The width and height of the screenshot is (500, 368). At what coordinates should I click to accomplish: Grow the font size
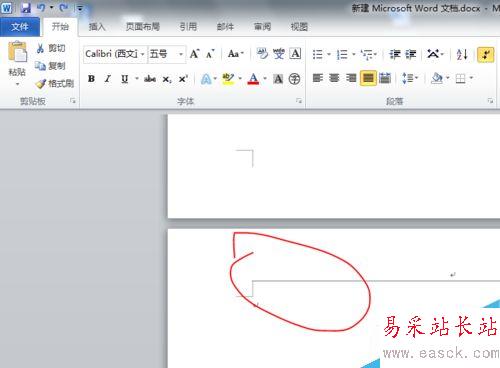pyautogui.click(x=194, y=54)
